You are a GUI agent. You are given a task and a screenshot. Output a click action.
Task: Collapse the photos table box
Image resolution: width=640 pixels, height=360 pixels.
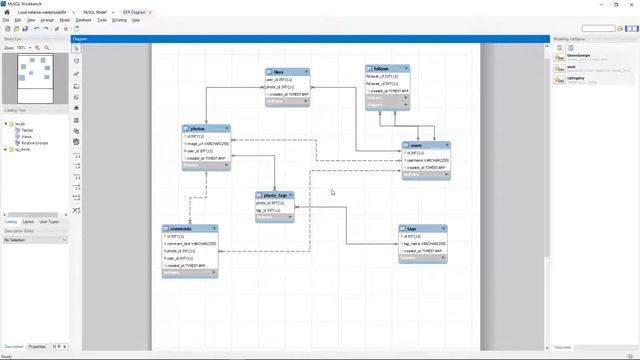(x=227, y=129)
